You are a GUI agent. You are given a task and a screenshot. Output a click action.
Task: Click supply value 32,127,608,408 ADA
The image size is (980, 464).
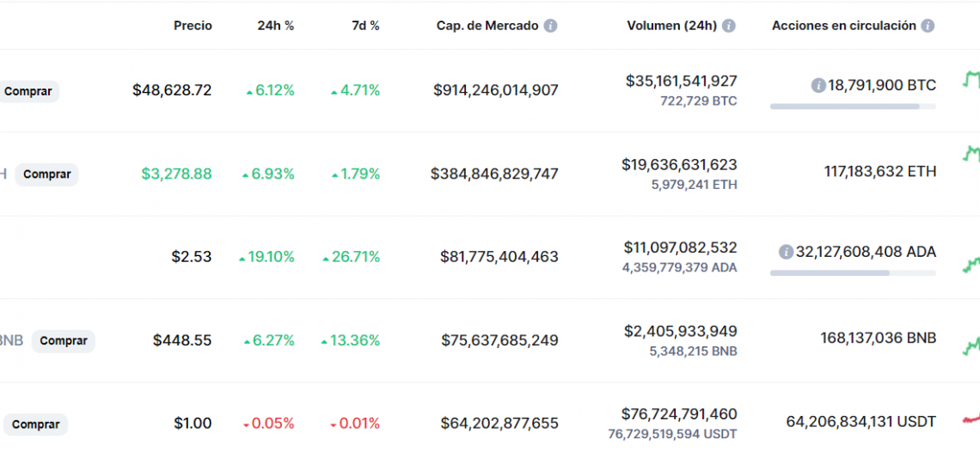click(x=866, y=253)
